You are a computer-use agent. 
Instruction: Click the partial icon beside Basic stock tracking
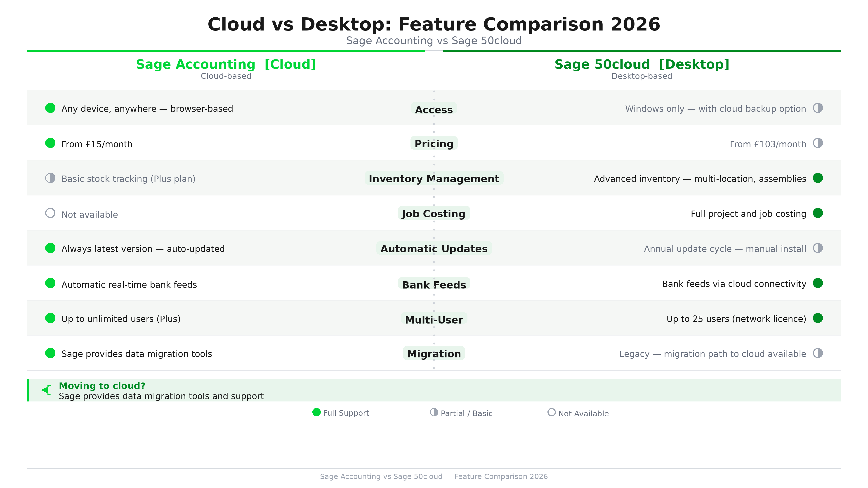tap(50, 178)
